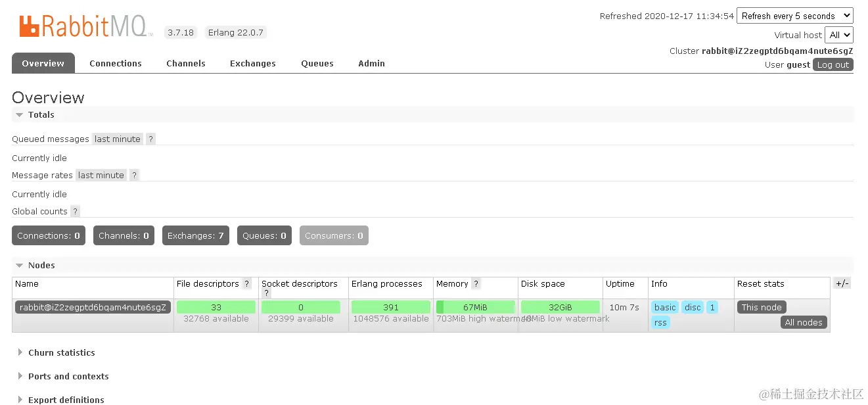Open help for Queued messages
This screenshot has width=868, height=405.
[x=150, y=139]
